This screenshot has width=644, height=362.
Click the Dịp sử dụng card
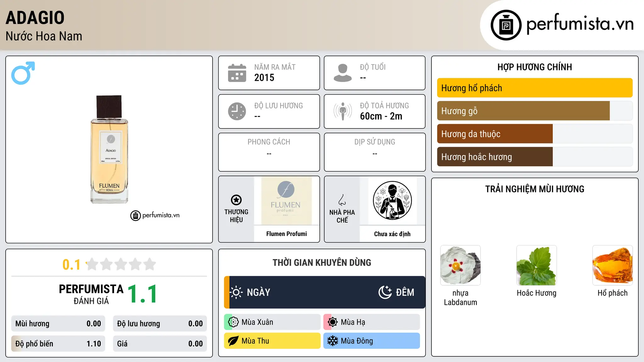pyautogui.click(x=375, y=152)
